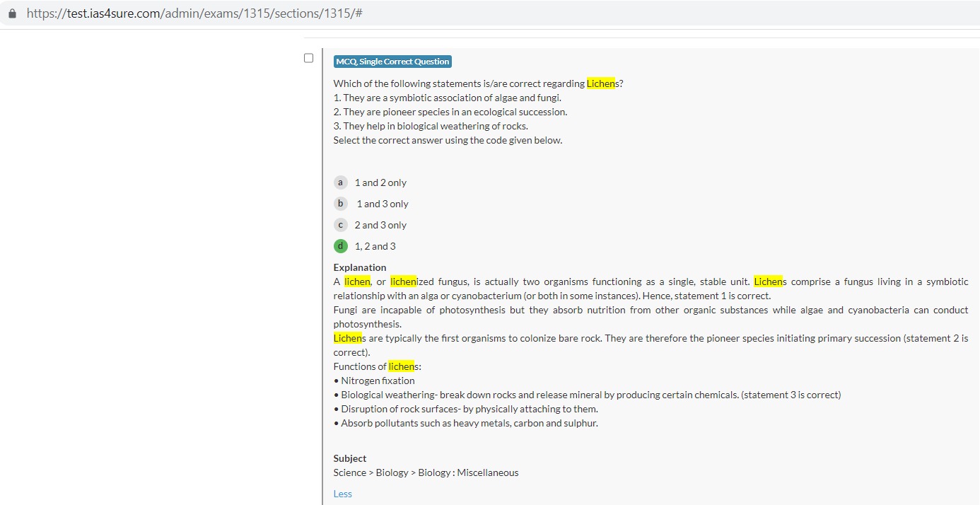
Task: Click the answer text '1 and 2 only'
Action: [x=380, y=182]
